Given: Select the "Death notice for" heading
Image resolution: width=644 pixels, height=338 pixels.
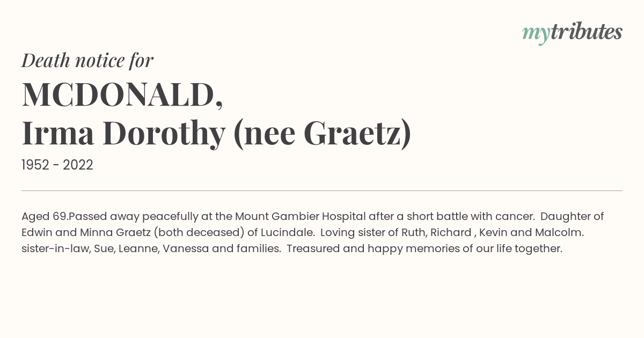Looking at the screenshot, I should [x=87, y=61].
